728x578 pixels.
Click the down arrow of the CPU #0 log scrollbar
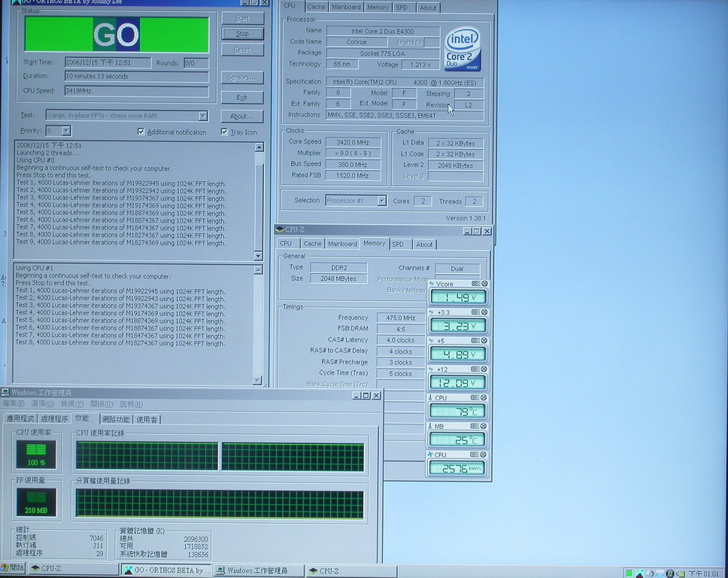tap(259, 256)
